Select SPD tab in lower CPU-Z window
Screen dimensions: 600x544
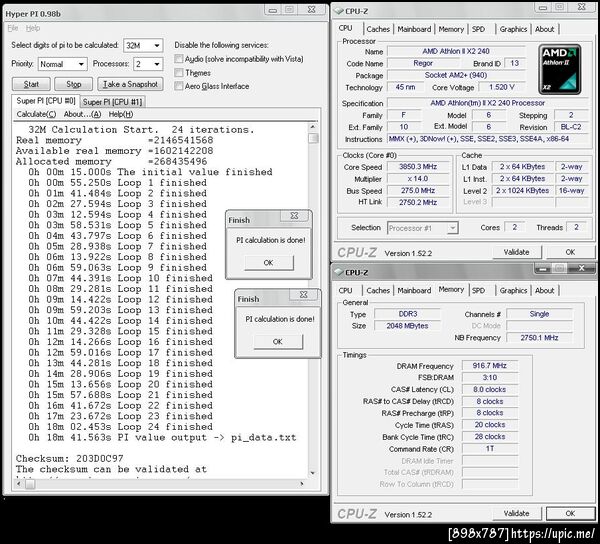click(x=478, y=290)
